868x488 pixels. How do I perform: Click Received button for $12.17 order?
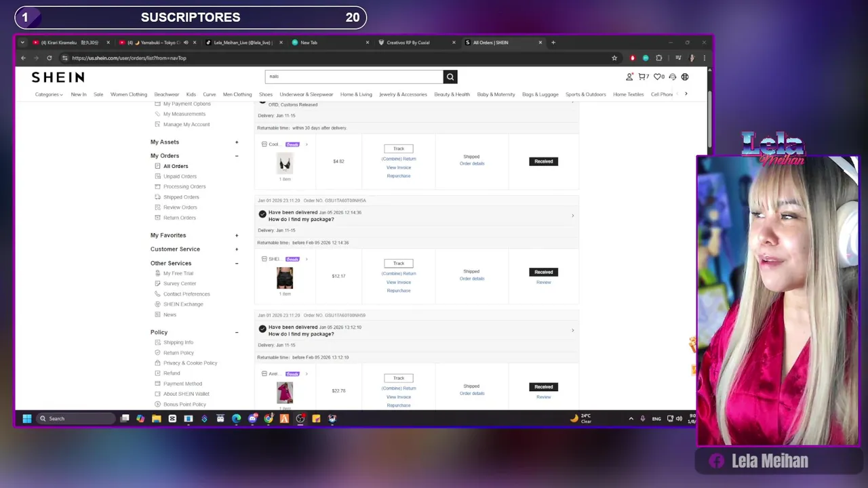(x=543, y=272)
